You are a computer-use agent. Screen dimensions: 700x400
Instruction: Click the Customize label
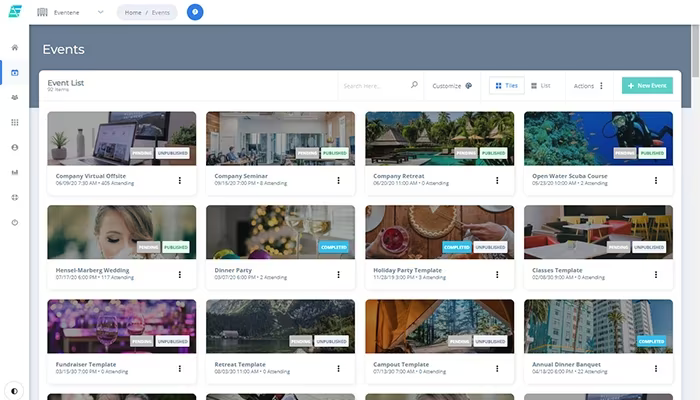click(446, 86)
